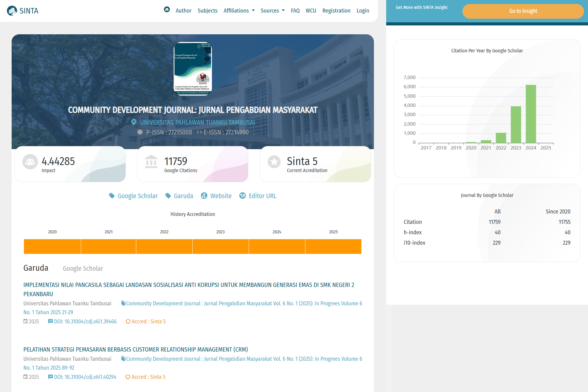Click the 11755 citation value
The width and height of the screenshot is (588, 392).
coord(564,222)
